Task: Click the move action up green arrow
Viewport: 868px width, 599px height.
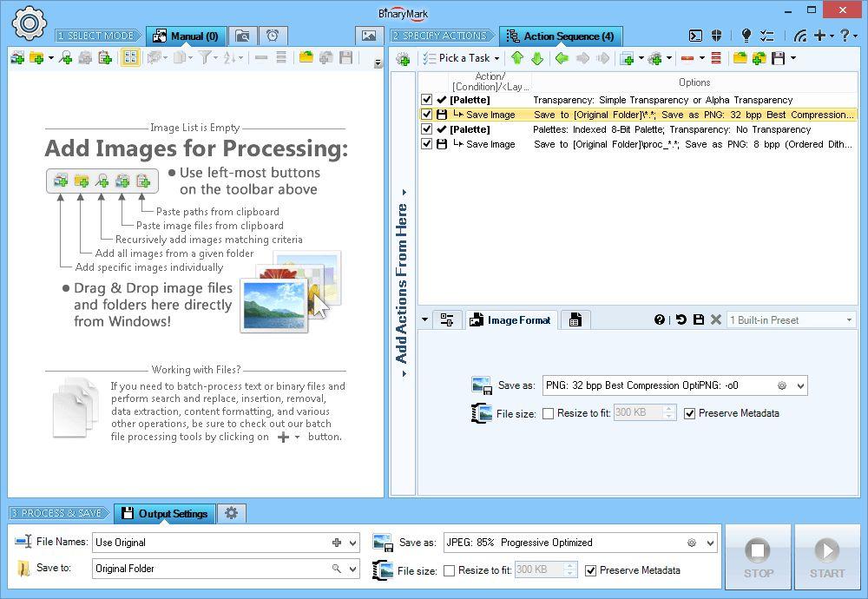Action: coord(517,58)
